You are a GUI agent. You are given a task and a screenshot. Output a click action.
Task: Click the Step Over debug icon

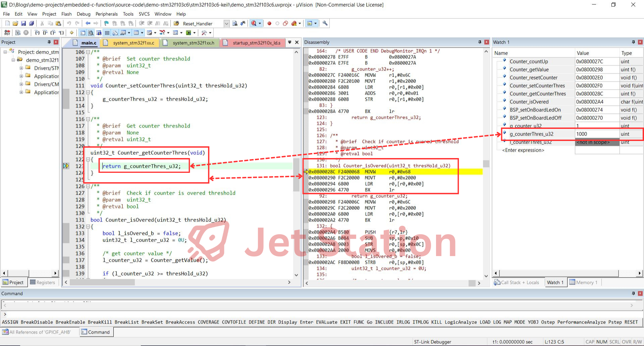click(45, 33)
